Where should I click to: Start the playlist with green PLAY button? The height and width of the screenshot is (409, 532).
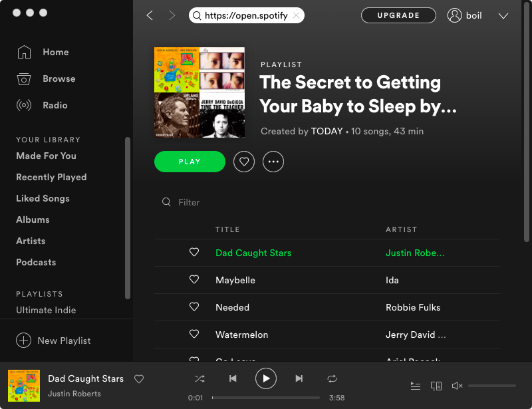click(x=190, y=162)
